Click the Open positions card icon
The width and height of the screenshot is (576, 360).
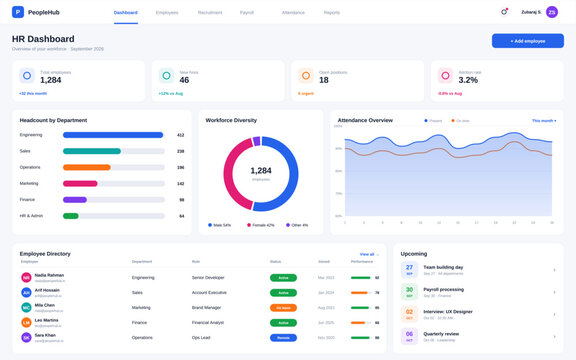click(306, 76)
